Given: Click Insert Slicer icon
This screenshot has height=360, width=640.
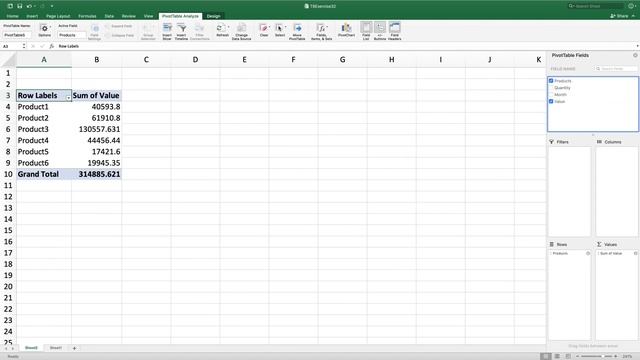Looking at the screenshot, I should (x=167, y=28).
